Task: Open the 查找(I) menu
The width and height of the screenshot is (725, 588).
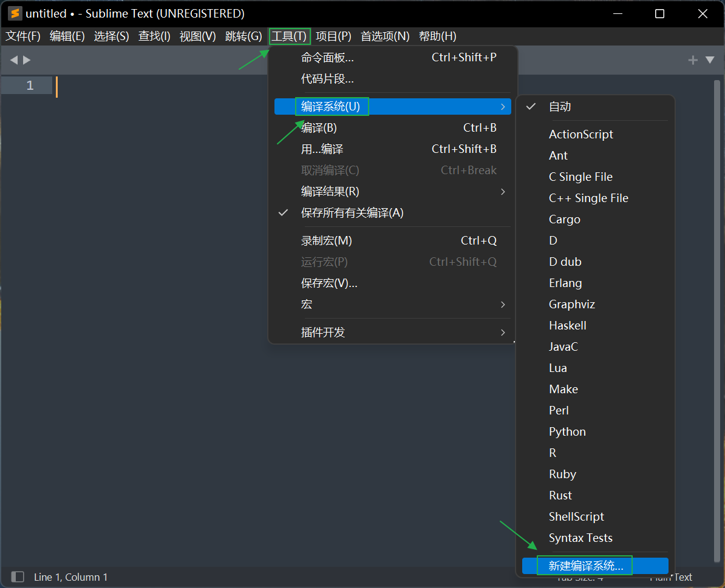Action: (x=154, y=36)
